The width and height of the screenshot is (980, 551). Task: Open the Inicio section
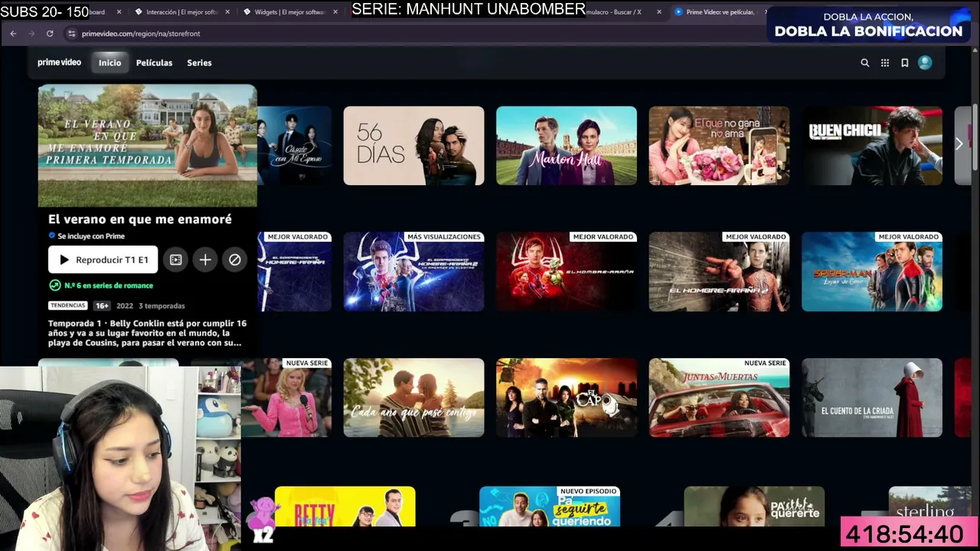click(x=109, y=63)
